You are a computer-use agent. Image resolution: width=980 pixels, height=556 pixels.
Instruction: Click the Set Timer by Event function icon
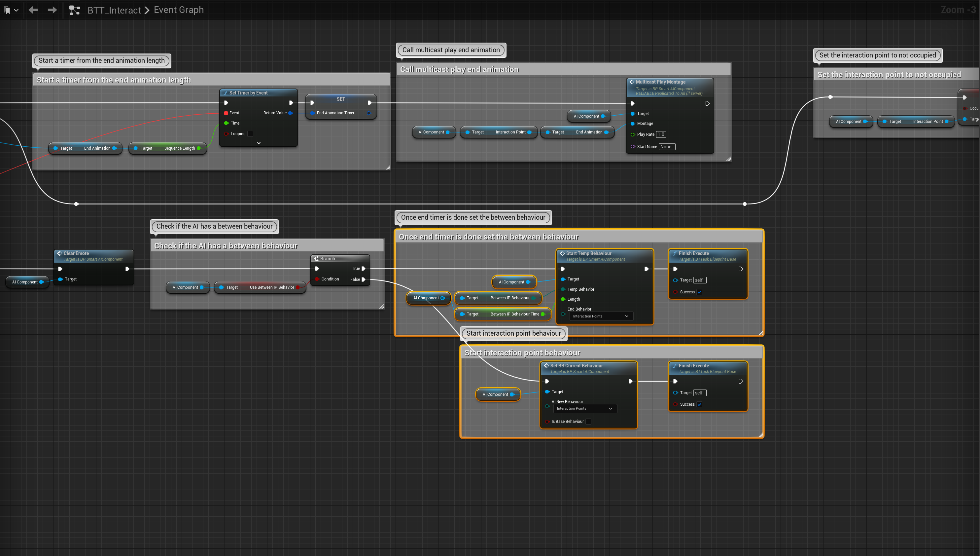pos(225,93)
